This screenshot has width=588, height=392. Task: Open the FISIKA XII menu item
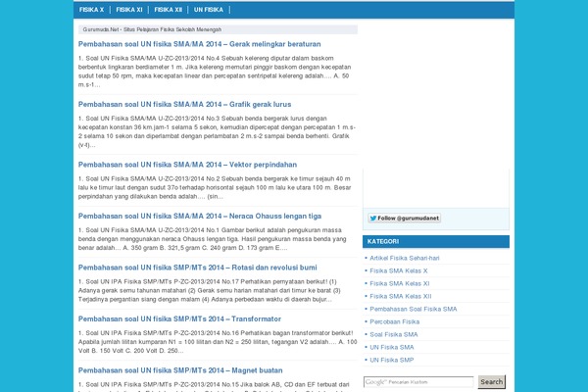coord(168,10)
